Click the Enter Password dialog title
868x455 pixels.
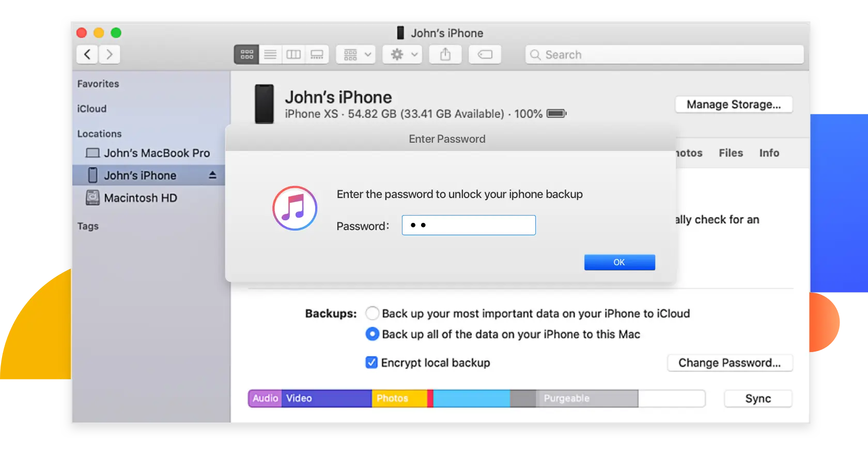click(447, 139)
